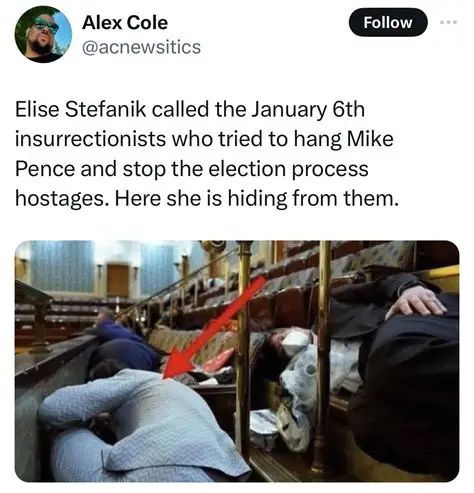
Task: Open the @acnewsitics handle link
Action: (141, 47)
